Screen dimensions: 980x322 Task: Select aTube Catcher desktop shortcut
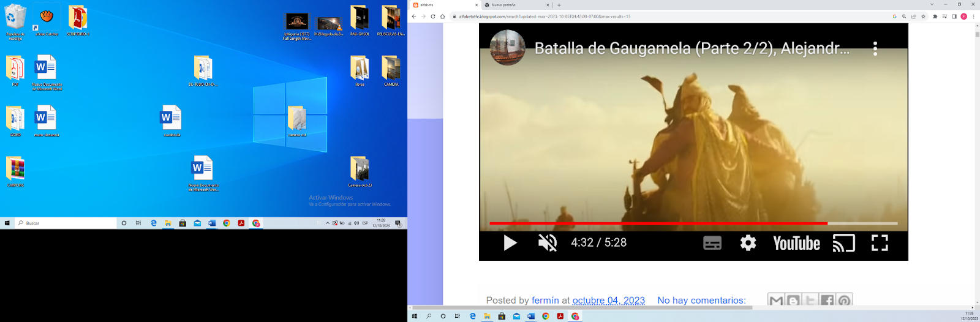click(x=47, y=21)
